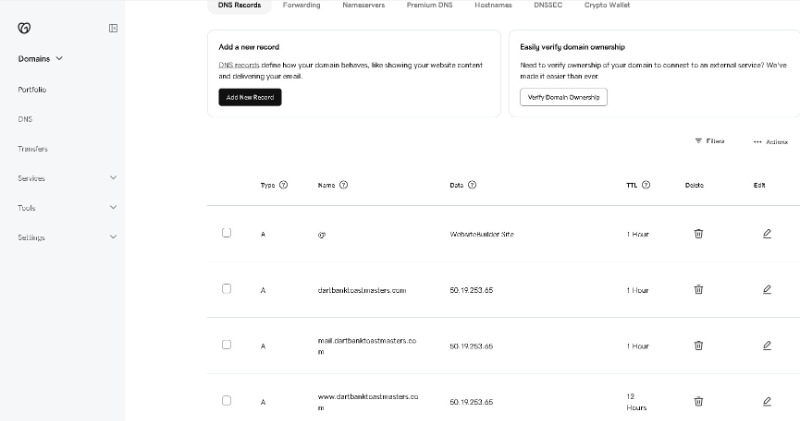Select the checkbox for the @ record

pyautogui.click(x=227, y=233)
